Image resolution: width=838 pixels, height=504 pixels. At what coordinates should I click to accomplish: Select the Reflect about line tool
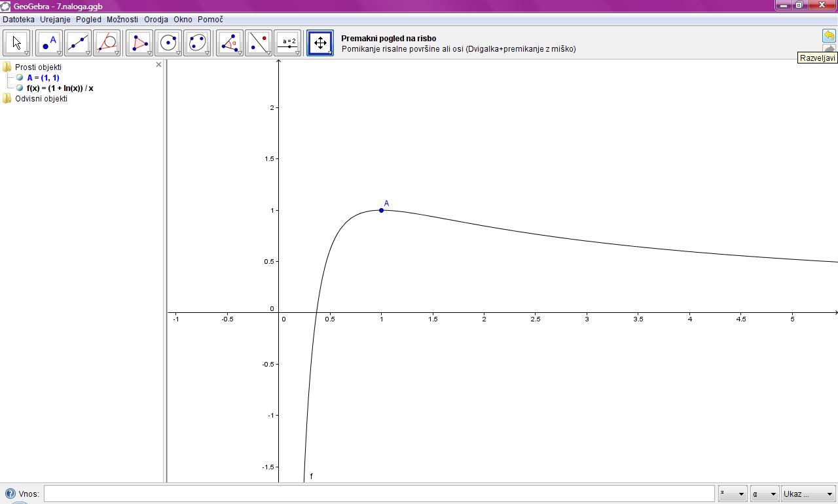[x=259, y=43]
